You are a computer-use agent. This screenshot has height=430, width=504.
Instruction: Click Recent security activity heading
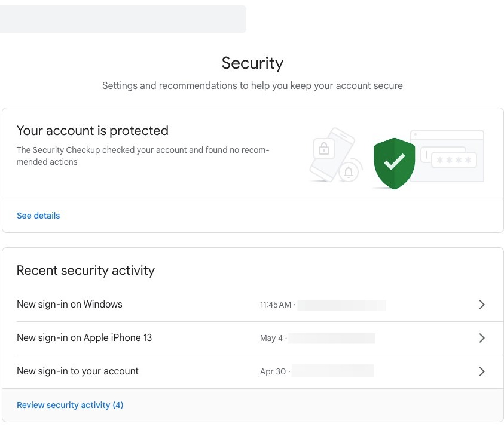(x=85, y=271)
